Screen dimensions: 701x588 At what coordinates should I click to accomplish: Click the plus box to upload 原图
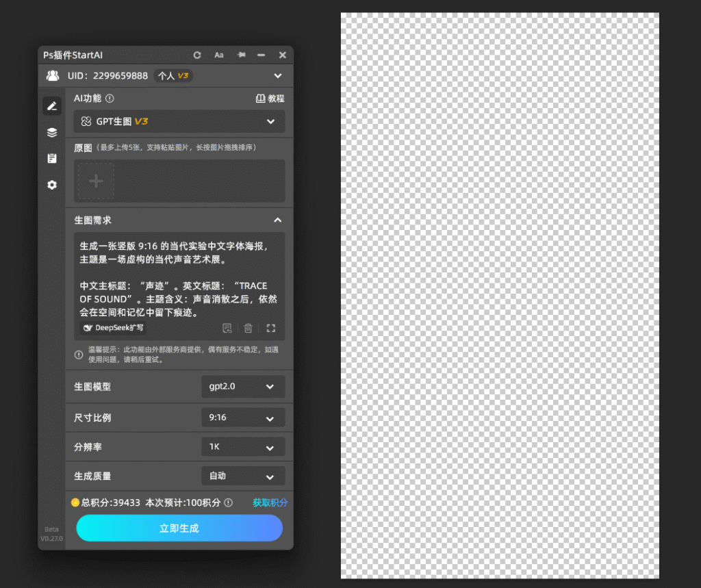[96, 181]
